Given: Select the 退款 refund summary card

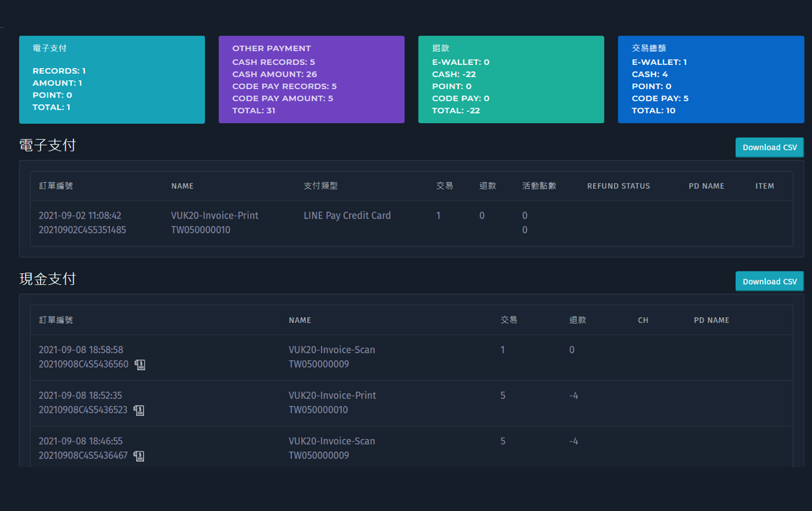Looking at the screenshot, I should click(511, 79).
